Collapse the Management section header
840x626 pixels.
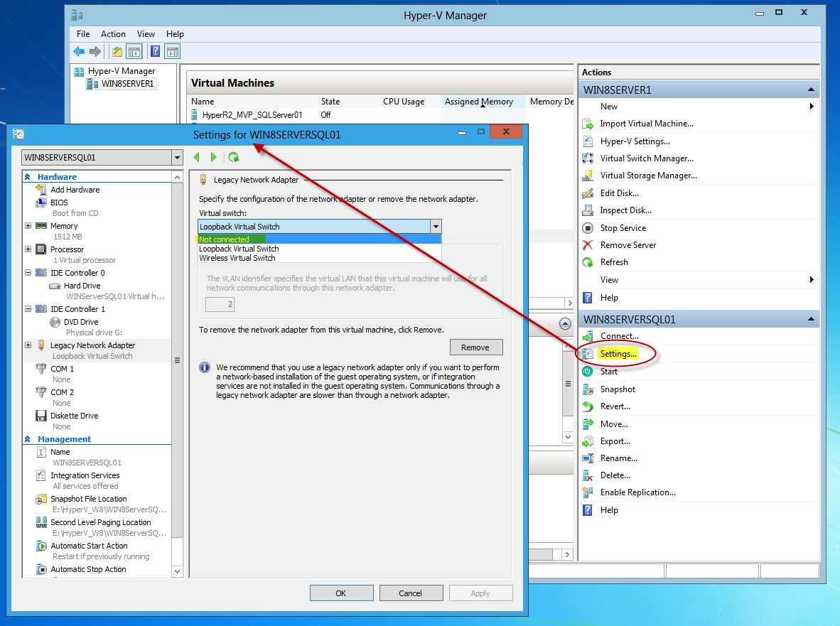tap(28, 439)
